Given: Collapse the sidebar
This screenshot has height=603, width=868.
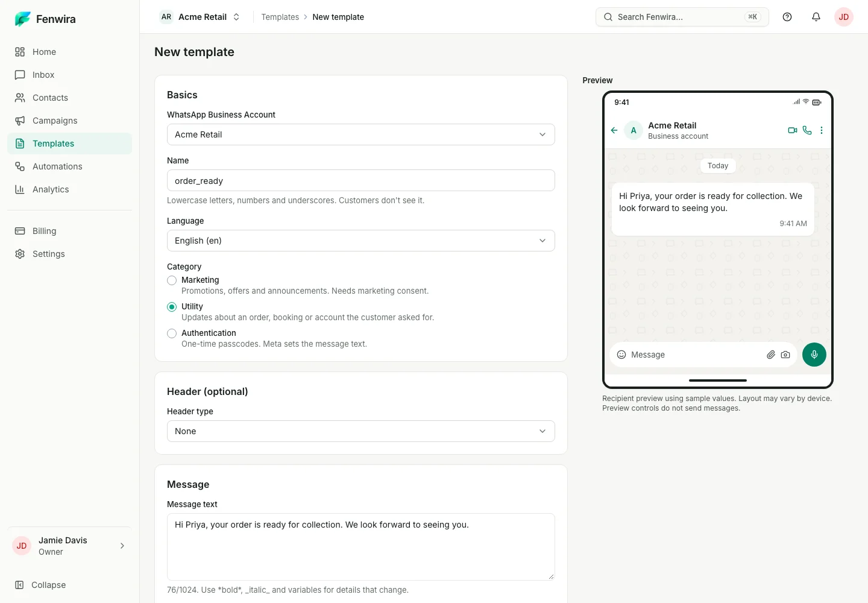Looking at the screenshot, I should (x=70, y=585).
